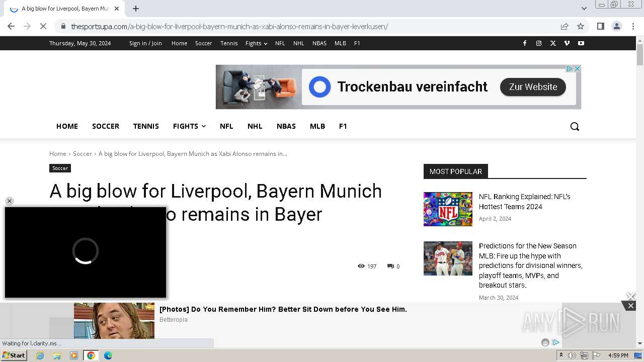Close the Liverpool article tab
644x362 pixels.
click(x=117, y=9)
